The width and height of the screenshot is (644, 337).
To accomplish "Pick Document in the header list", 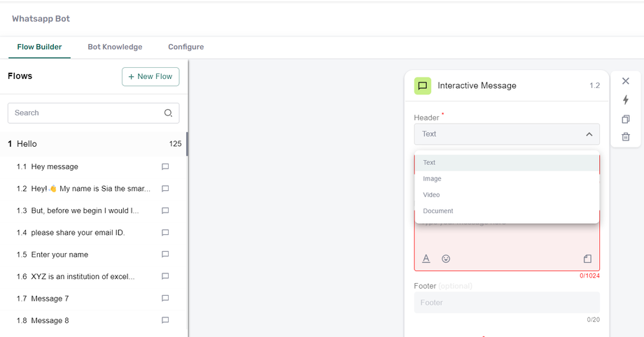I will click(x=438, y=211).
